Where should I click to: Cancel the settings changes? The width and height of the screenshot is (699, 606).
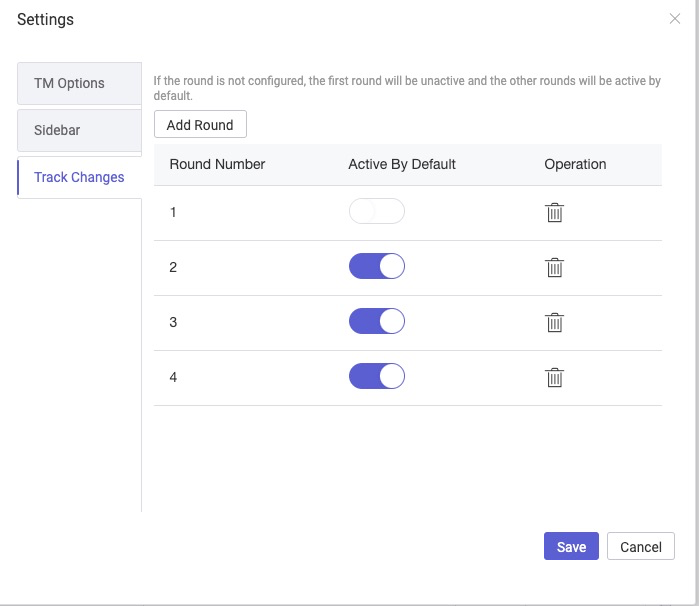(641, 547)
